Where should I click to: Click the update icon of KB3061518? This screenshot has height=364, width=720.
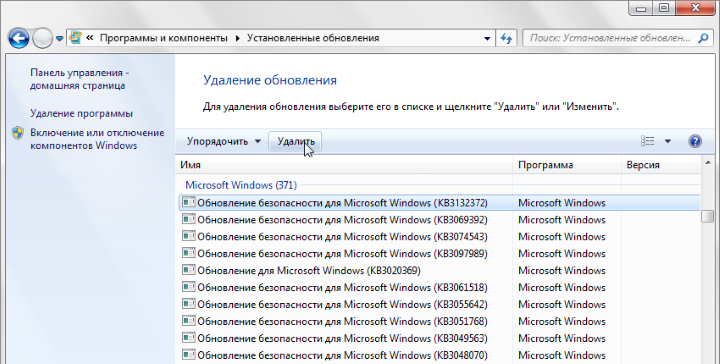pyautogui.click(x=188, y=287)
